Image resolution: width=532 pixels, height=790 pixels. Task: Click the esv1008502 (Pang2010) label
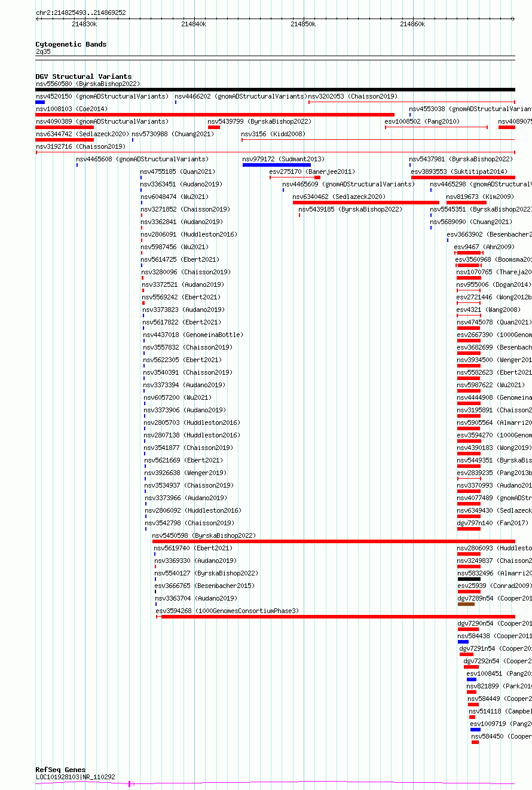[422, 121]
